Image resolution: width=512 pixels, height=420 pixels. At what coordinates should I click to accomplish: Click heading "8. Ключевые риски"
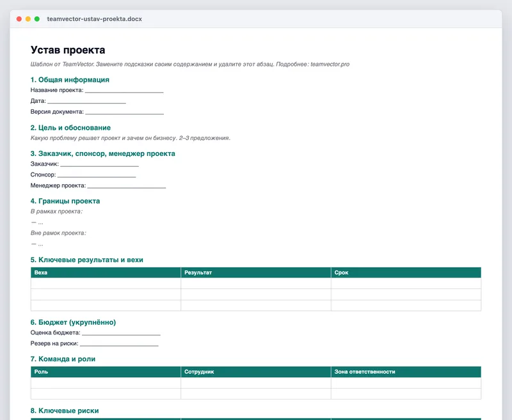(65, 410)
